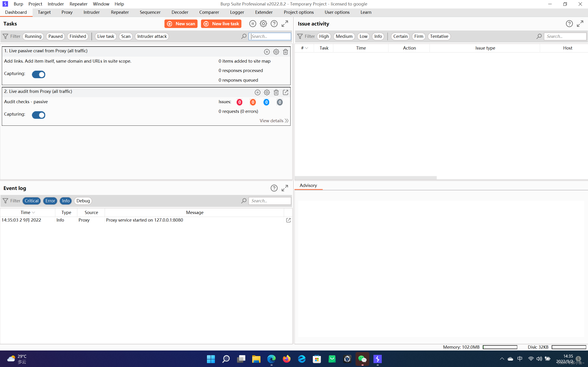Switch to the Proxy tab
The image size is (588, 367).
pos(67,12)
